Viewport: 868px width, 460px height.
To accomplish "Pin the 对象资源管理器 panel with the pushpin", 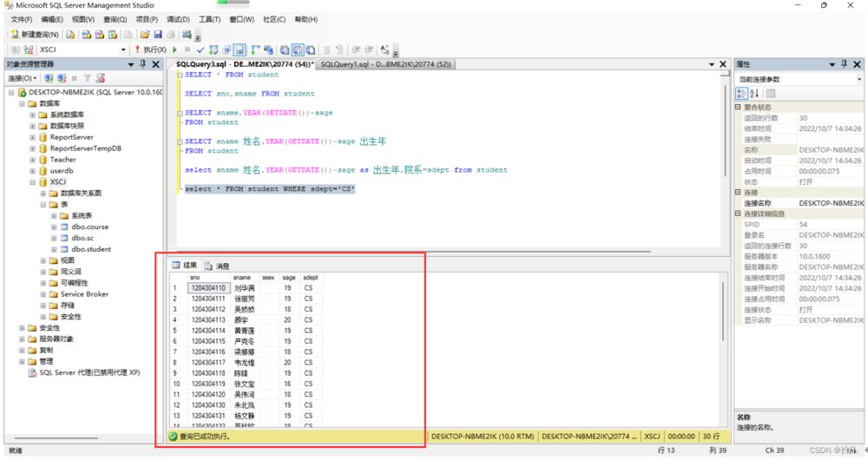I will [x=143, y=64].
